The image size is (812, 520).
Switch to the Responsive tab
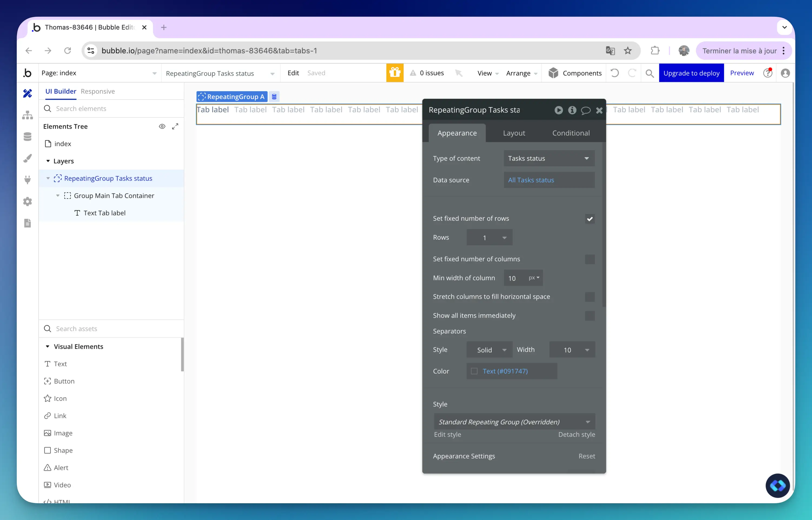click(98, 91)
